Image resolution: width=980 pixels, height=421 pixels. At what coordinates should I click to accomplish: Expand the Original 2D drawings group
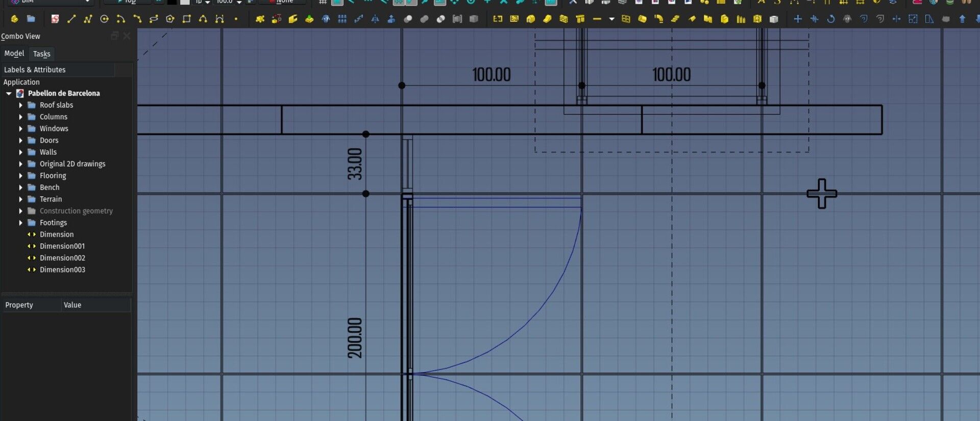click(20, 164)
